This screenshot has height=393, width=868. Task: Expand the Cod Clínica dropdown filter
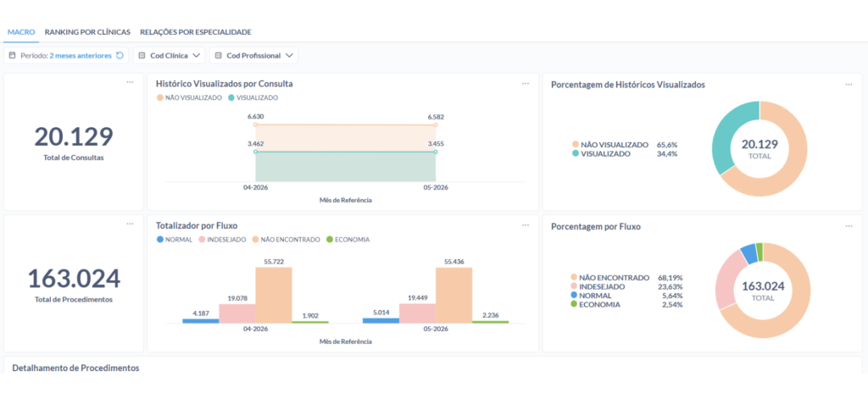170,56
